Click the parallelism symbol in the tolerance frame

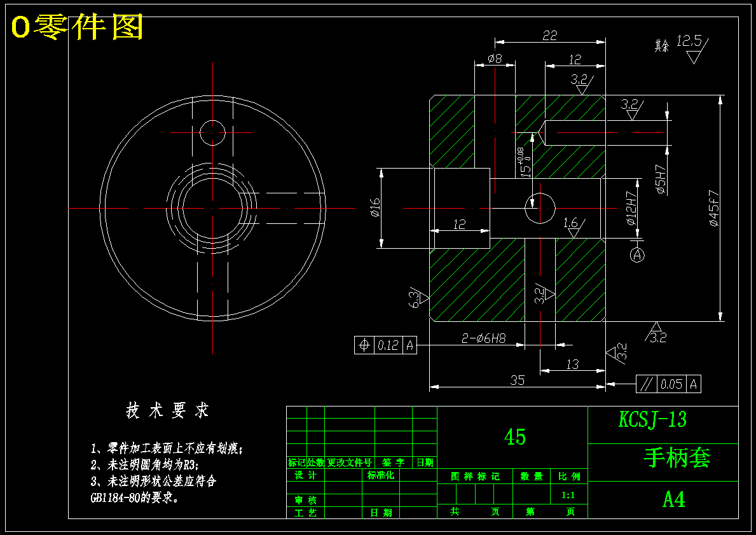point(647,384)
